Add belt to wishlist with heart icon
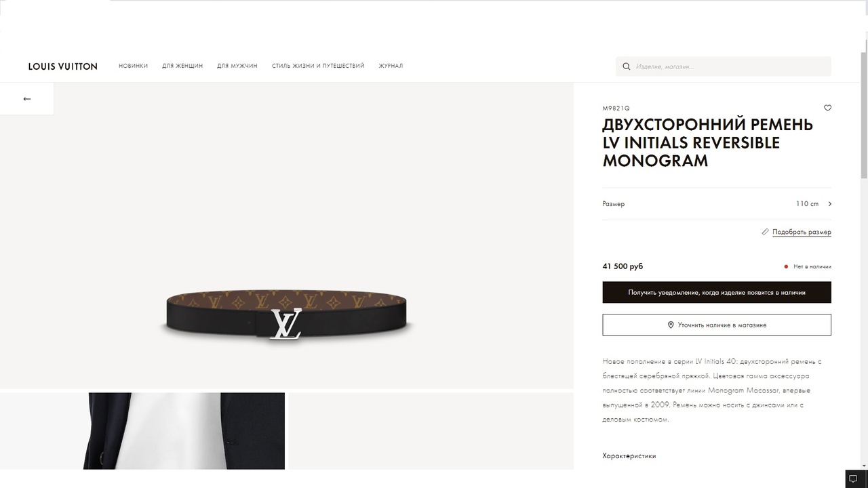 [827, 108]
